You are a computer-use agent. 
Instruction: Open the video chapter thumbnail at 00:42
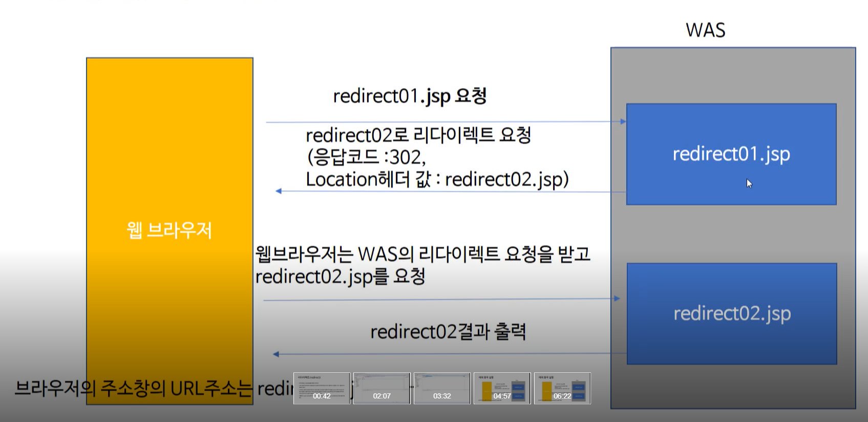pyautogui.click(x=322, y=388)
